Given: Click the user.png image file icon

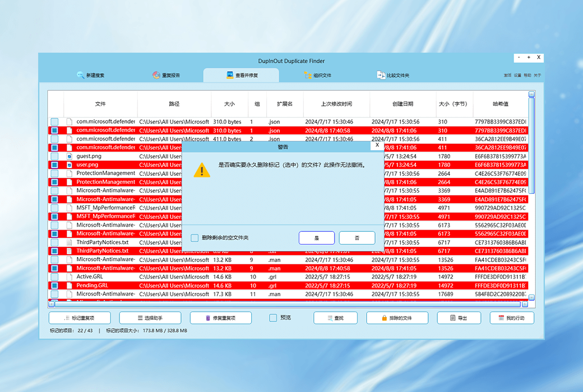Looking at the screenshot, I should pyautogui.click(x=69, y=165).
